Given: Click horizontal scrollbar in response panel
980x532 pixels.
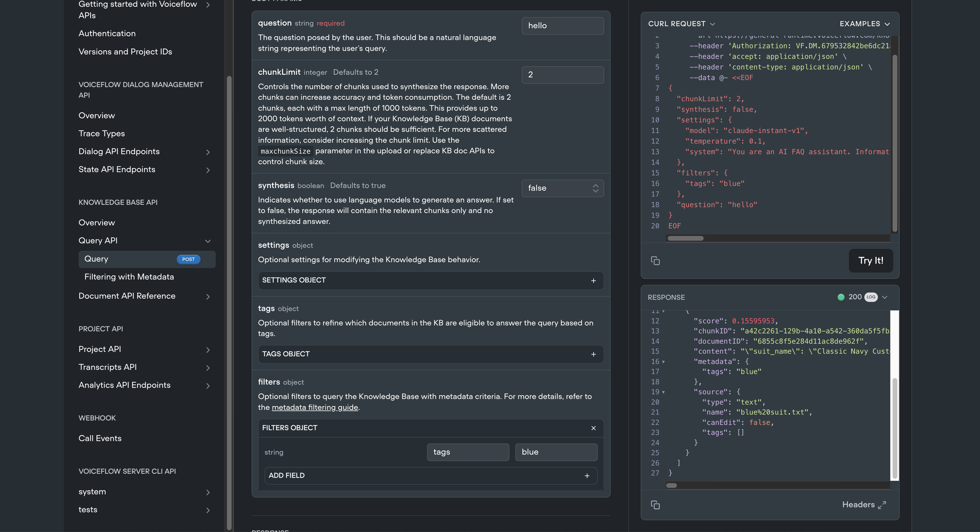Looking at the screenshot, I should coord(672,486).
